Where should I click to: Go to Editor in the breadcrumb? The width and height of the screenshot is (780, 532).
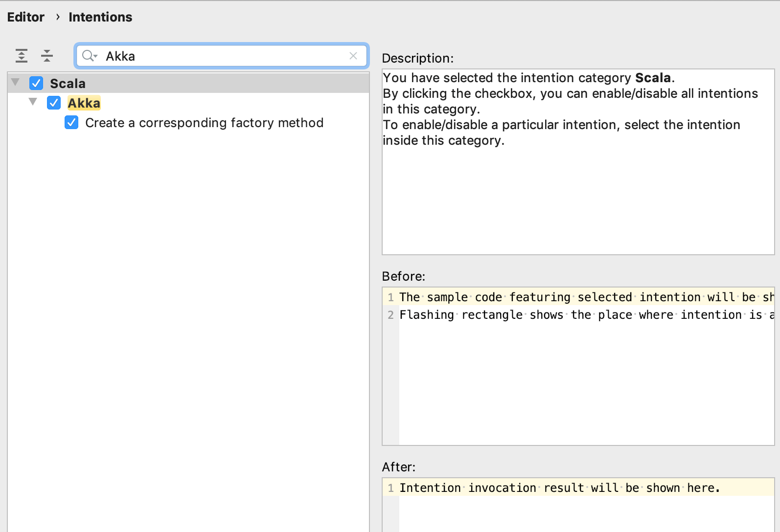(25, 17)
